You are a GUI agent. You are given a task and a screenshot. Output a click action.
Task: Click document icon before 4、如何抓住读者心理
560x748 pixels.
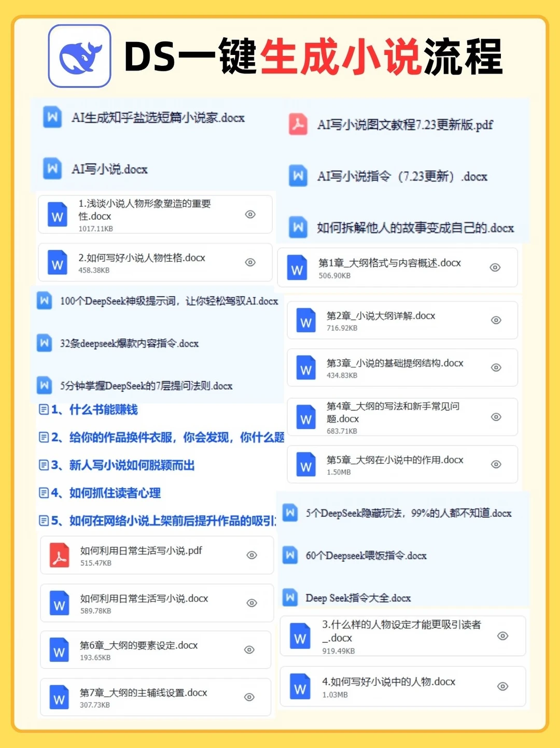[x=44, y=492]
